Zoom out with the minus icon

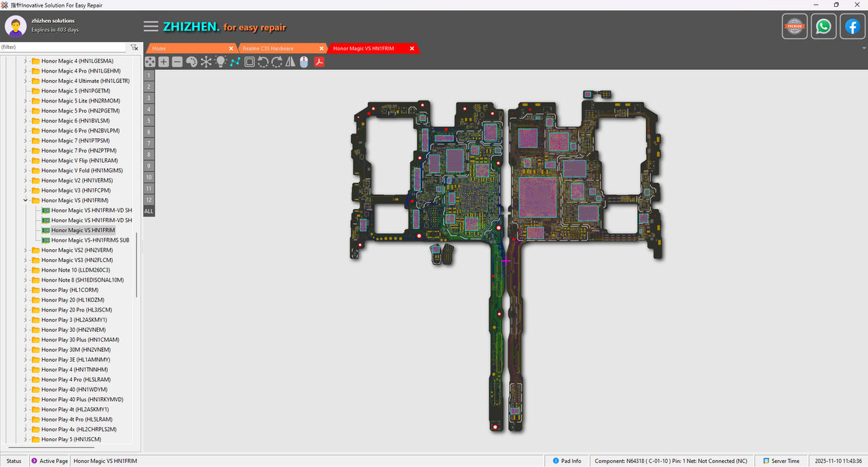(x=177, y=62)
